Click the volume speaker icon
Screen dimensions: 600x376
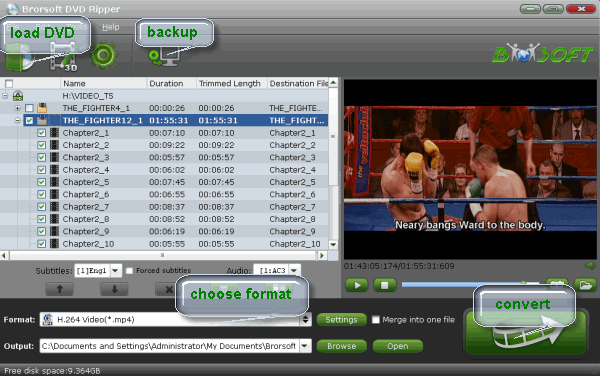590,265
